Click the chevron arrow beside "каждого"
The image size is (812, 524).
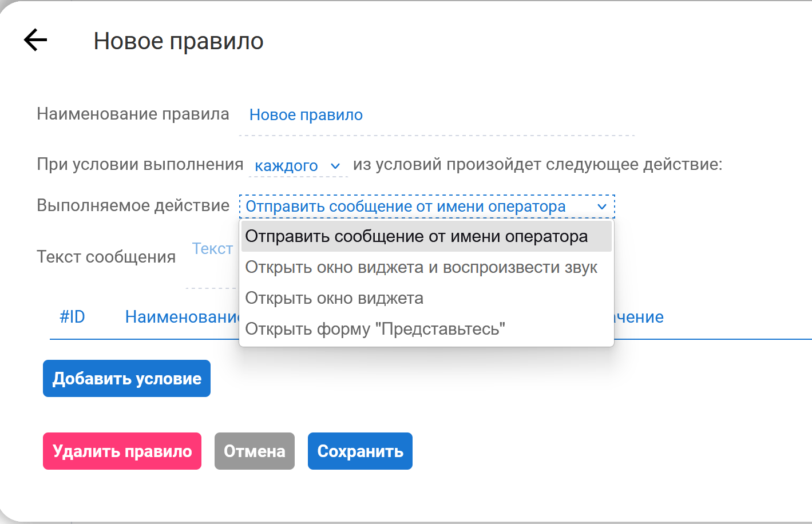[x=335, y=166]
